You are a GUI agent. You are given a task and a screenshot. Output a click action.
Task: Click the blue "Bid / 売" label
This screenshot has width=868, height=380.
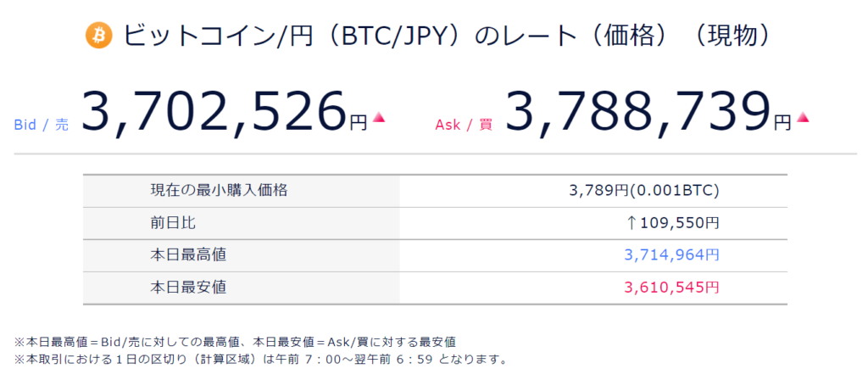[41, 125]
